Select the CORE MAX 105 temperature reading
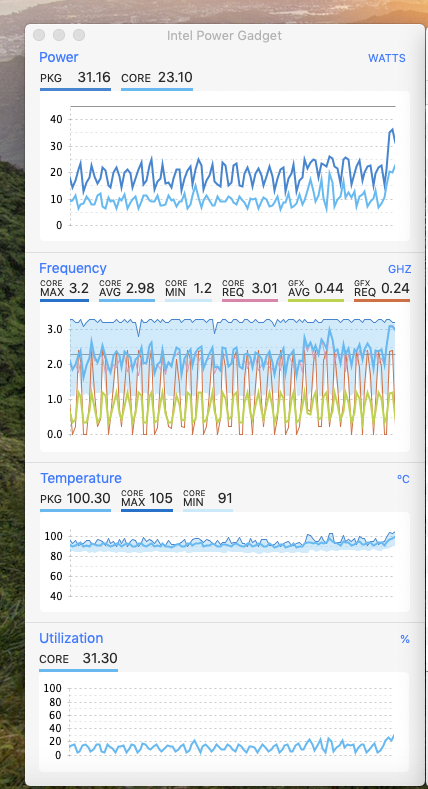The image size is (428, 789). [147, 498]
